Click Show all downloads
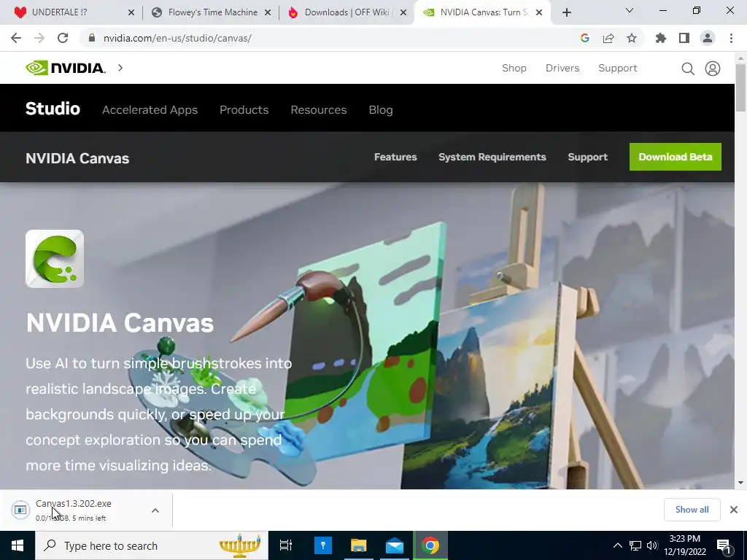This screenshot has width=747, height=560. pos(692,510)
